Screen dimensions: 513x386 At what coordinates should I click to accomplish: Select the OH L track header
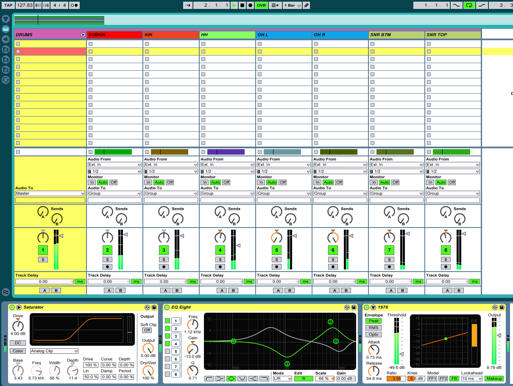point(284,35)
